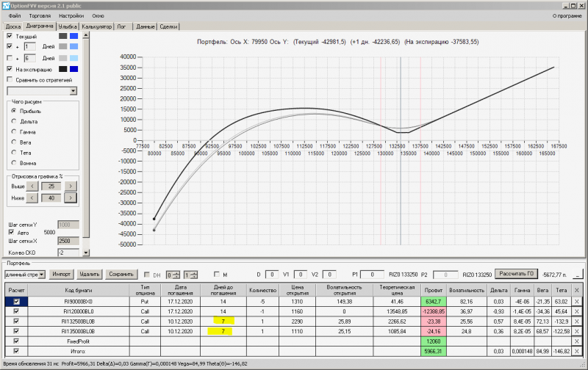Select the Тета radio button

[14, 153]
